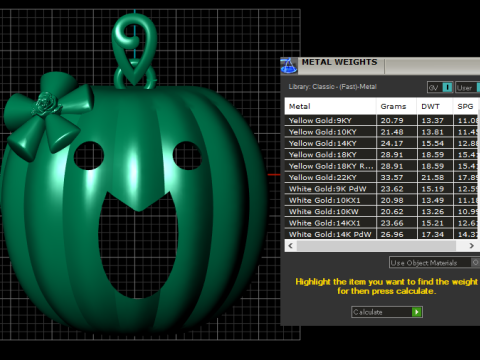This screenshot has height=360, width=480.
Task: Click the Metal Weights flask icon
Action: click(289, 65)
